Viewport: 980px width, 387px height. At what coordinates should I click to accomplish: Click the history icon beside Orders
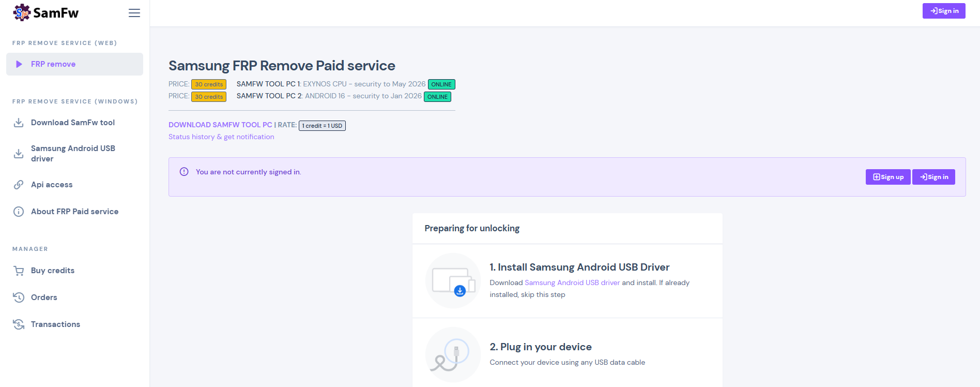point(19,297)
